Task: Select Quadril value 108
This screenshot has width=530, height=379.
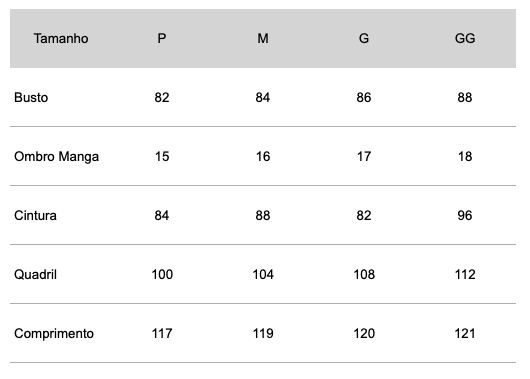Action: click(x=364, y=275)
